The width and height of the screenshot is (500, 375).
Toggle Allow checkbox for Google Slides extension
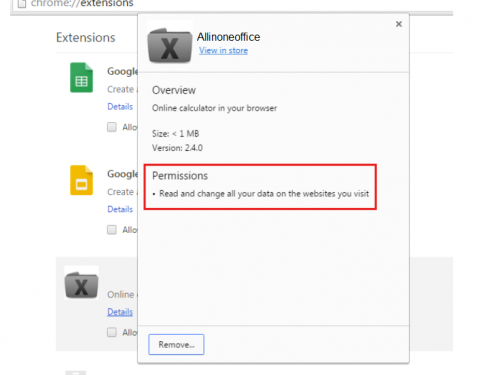click(x=112, y=230)
